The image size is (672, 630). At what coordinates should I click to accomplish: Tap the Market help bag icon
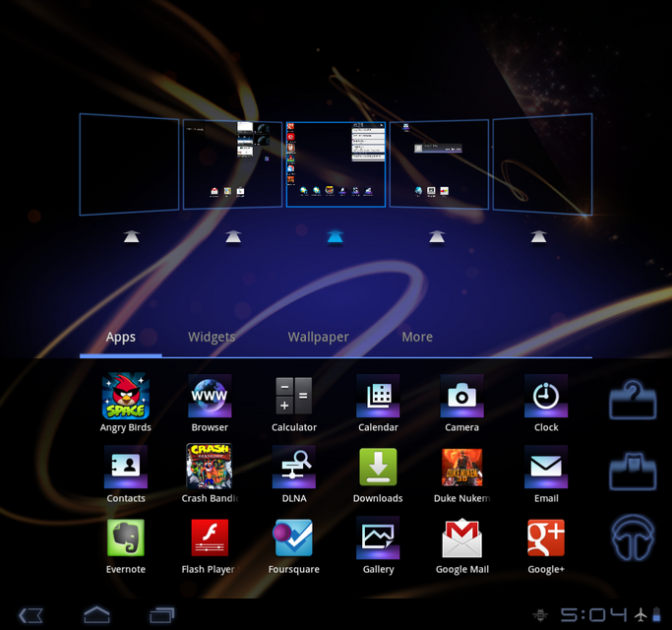633,400
